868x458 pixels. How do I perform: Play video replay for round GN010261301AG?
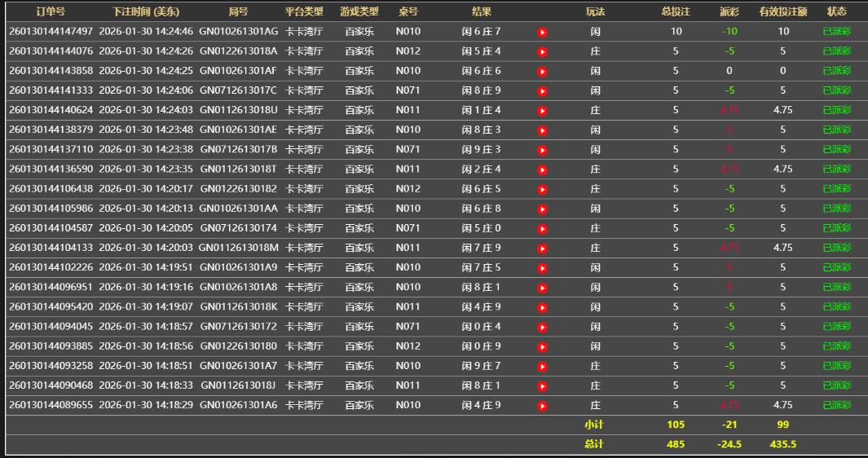pos(542,32)
